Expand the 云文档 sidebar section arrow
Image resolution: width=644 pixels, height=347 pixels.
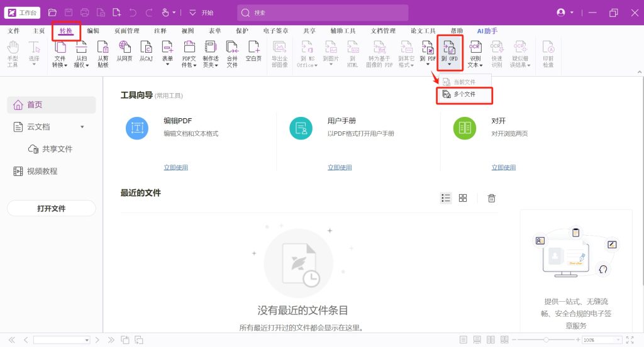[82, 127]
